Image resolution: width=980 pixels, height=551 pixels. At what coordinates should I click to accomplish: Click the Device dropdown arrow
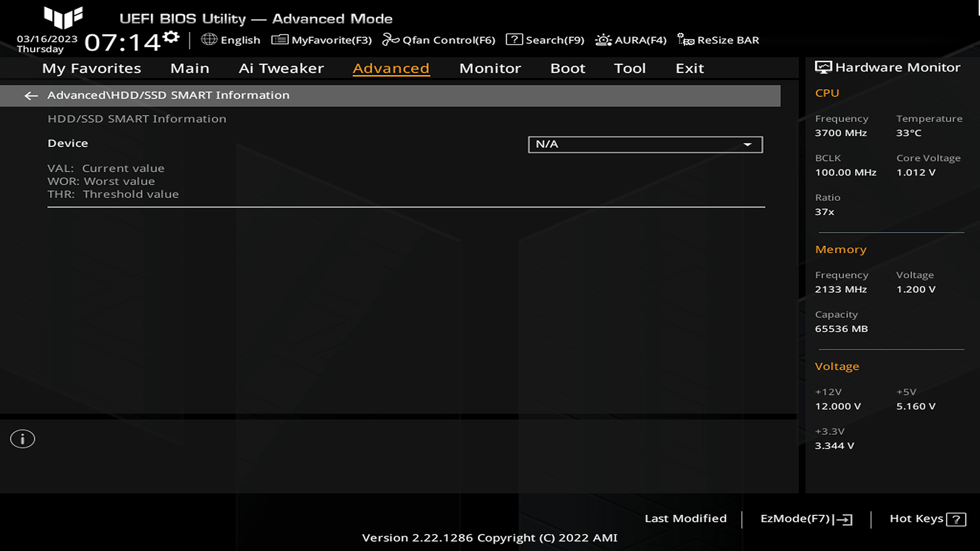(747, 144)
